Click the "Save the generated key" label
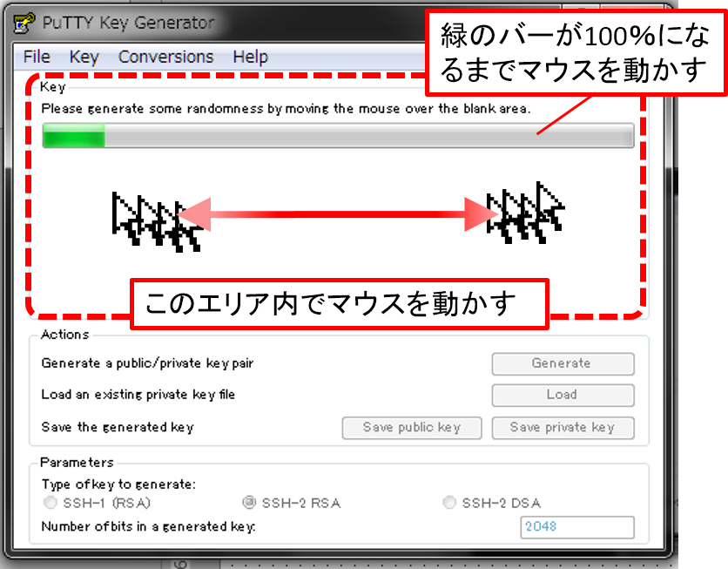Viewport: 728px width, 569px height. [x=118, y=427]
